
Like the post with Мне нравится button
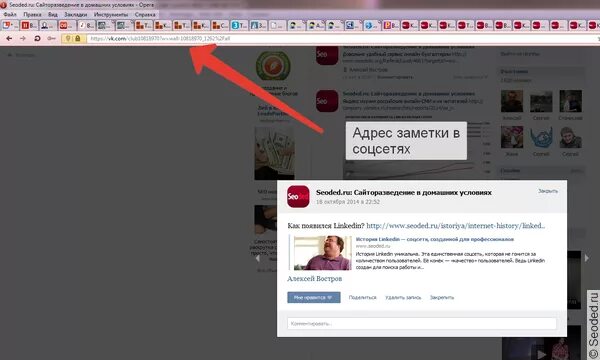(x=313, y=297)
